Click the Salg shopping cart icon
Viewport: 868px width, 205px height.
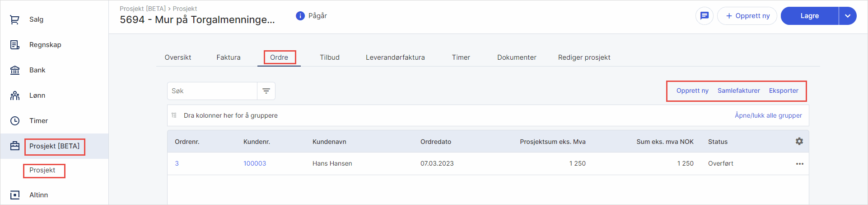[x=15, y=19]
